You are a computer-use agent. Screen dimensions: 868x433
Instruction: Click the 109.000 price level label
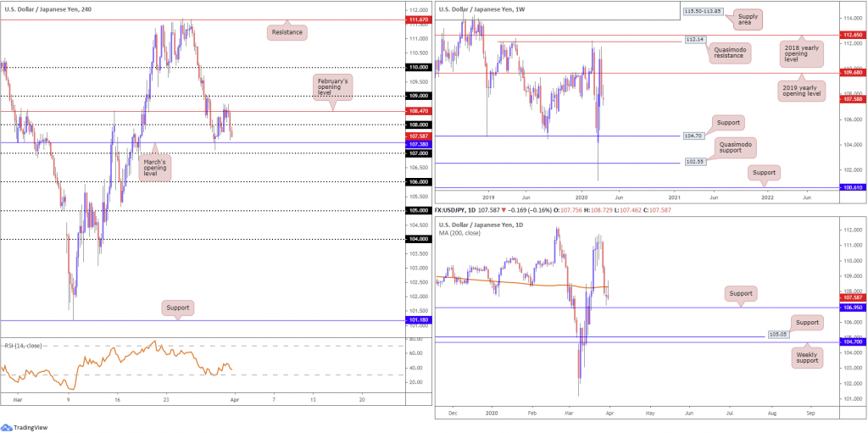(417, 96)
